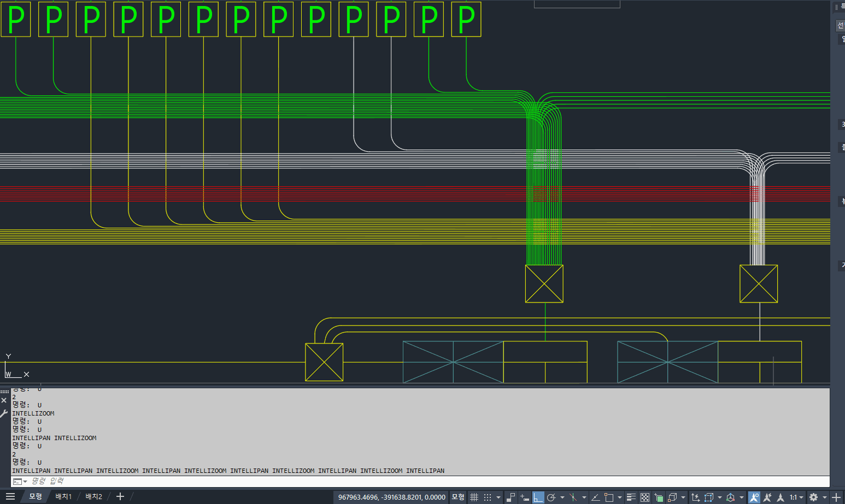
Task: Add a new layout with plus tab
Action: (x=120, y=496)
